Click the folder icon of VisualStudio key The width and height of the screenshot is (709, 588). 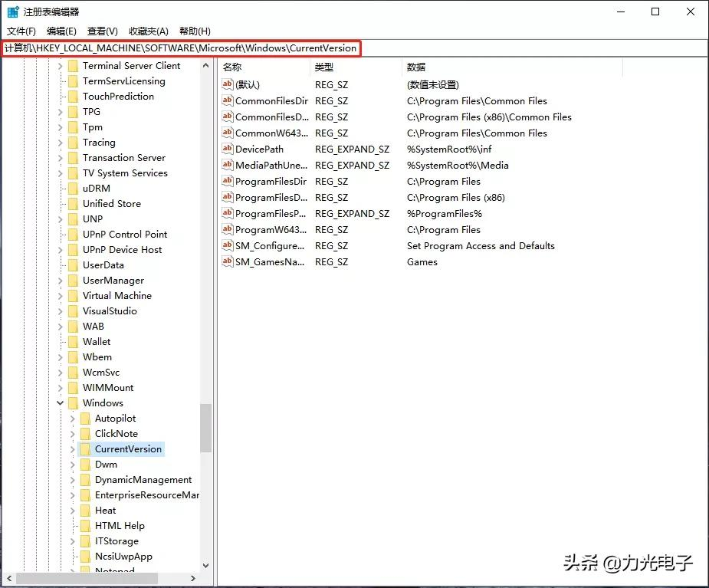pos(73,311)
